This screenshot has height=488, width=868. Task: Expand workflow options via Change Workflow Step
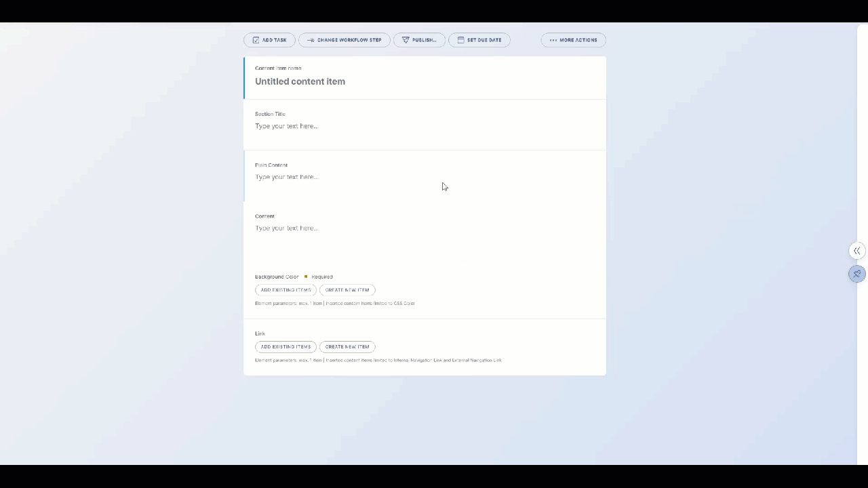click(x=344, y=40)
